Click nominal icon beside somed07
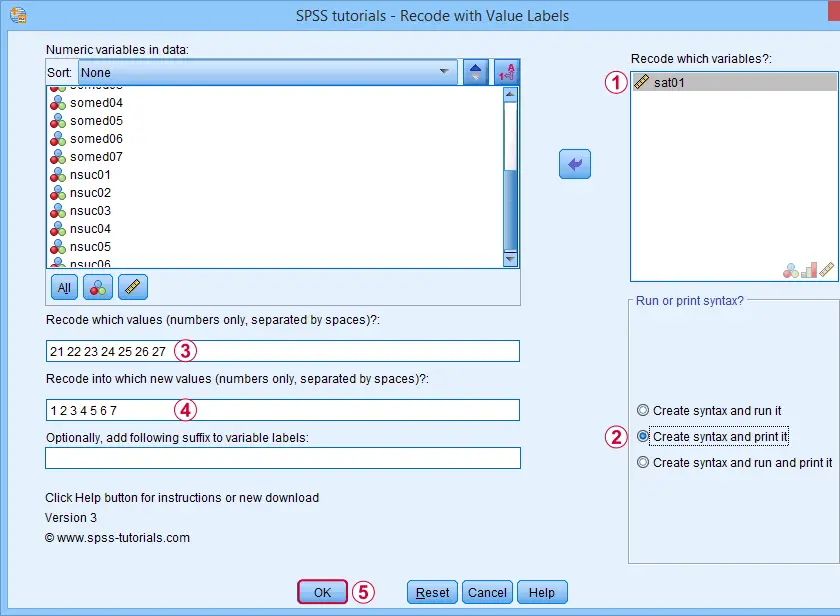Viewport: 840px width, 616px height. tap(58, 157)
